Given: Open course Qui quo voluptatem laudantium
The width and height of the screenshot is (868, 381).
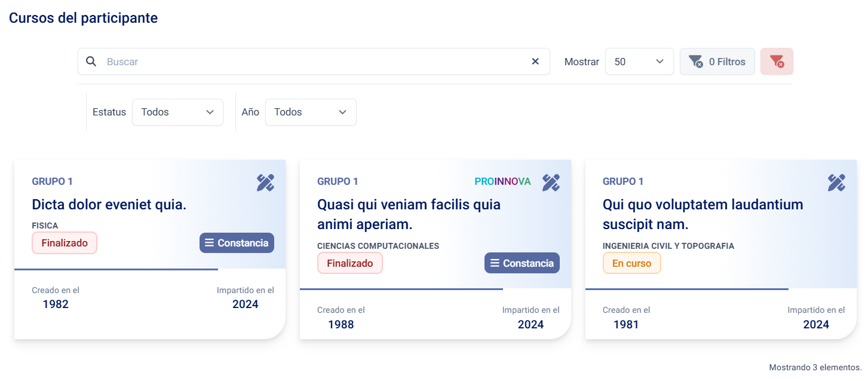Looking at the screenshot, I should pos(703,214).
